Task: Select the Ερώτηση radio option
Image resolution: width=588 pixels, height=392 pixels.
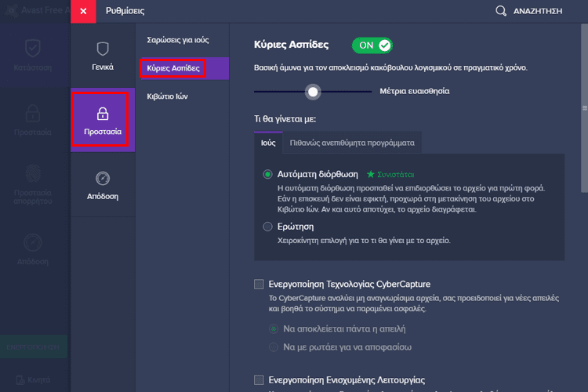Action: 268,227
